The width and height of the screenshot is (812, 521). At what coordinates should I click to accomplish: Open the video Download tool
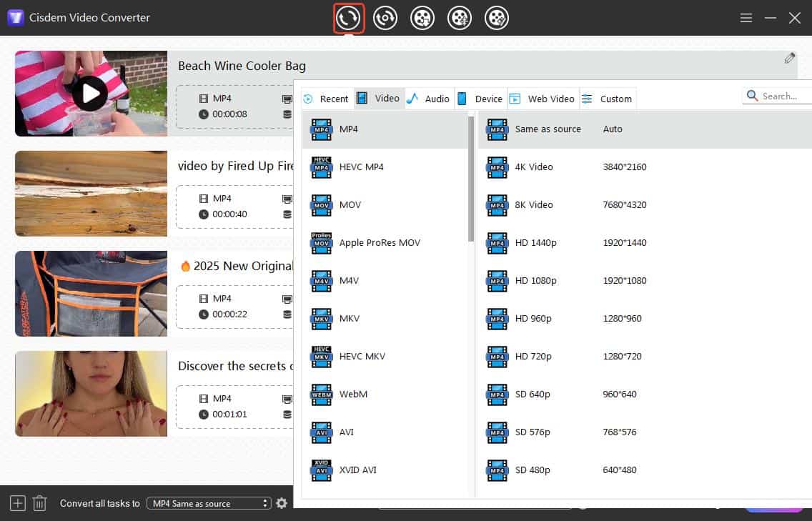point(422,18)
